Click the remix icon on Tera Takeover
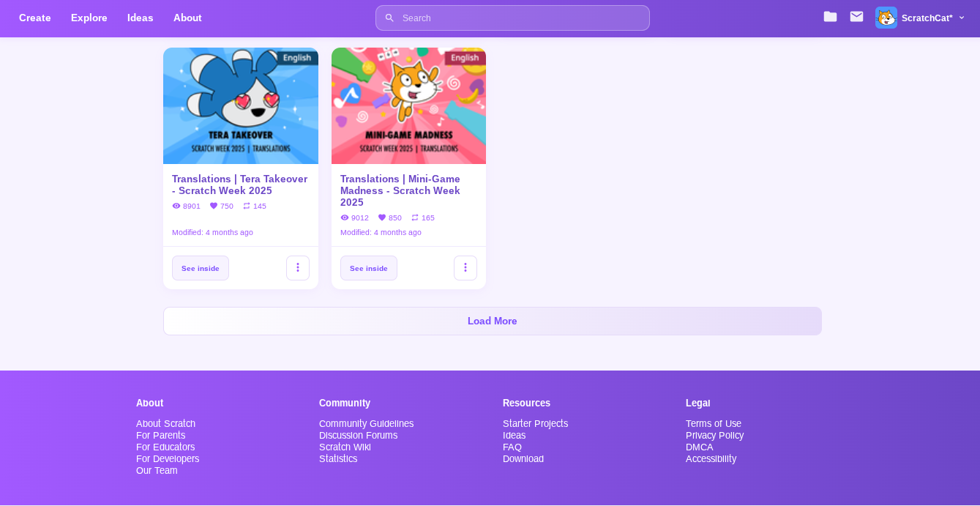Image resolution: width=980 pixels, height=506 pixels. (x=247, y=207)
